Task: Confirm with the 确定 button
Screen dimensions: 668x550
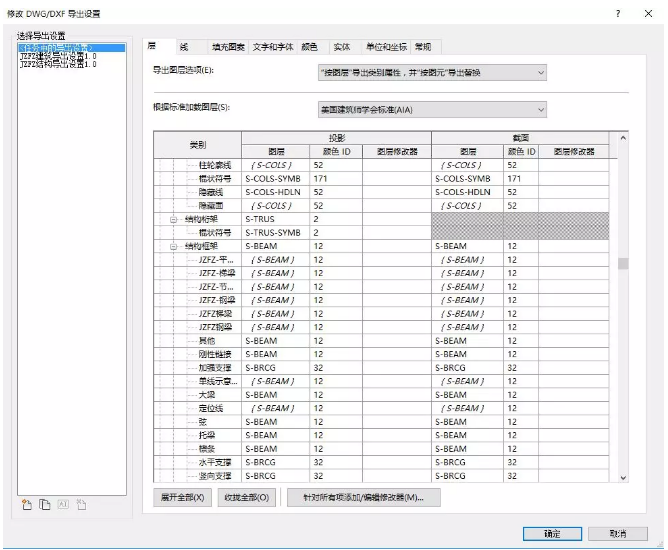Action: [x=552, y=533]
